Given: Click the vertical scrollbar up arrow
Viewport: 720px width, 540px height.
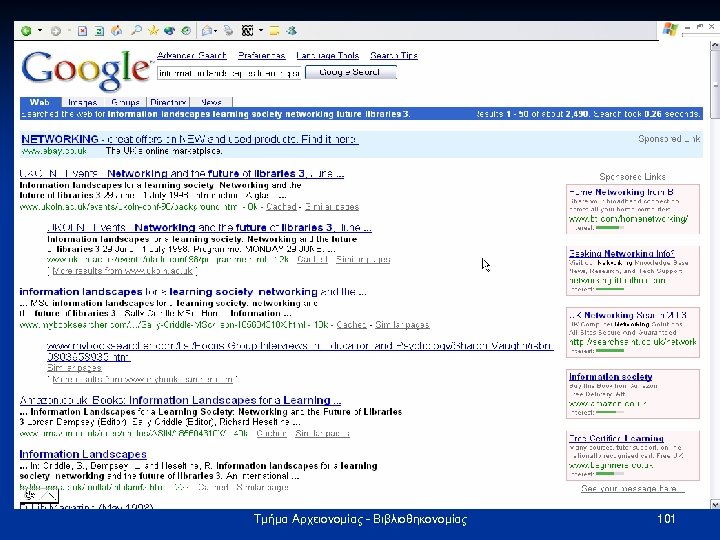Looking at the screenshot, I should pos(715,45).
